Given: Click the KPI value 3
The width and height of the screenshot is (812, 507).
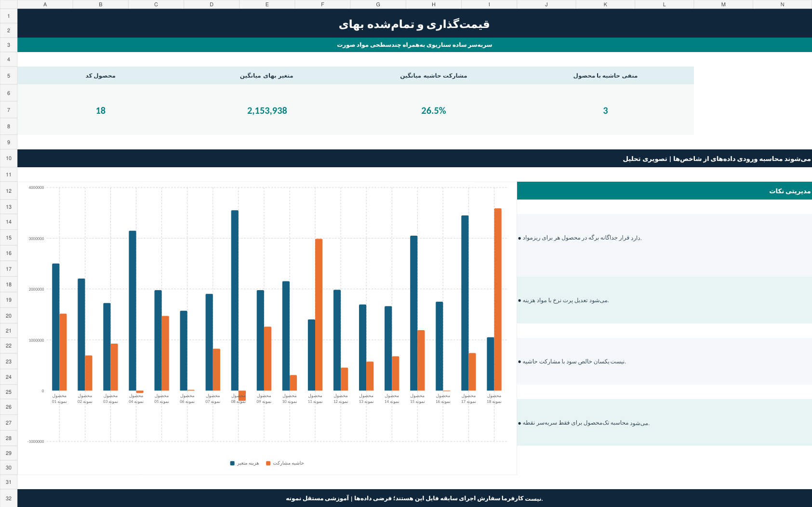Looking at the screenshot, I should (x=605, y=110).
